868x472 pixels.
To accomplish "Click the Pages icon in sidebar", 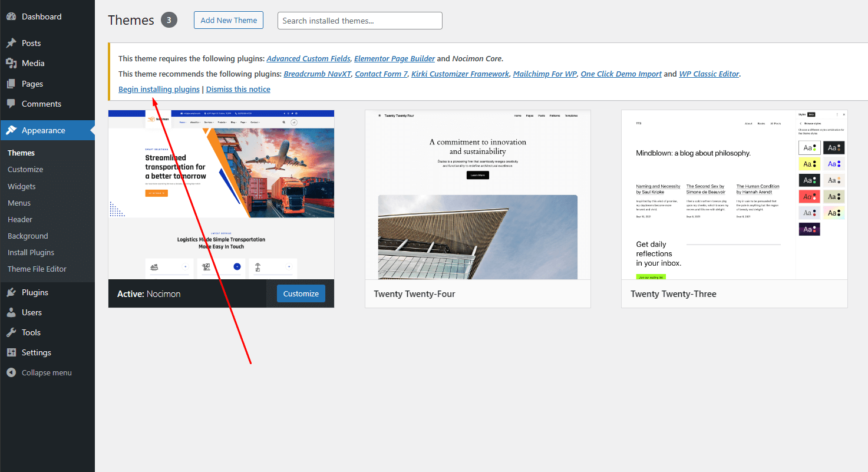I will pos(11,84).
